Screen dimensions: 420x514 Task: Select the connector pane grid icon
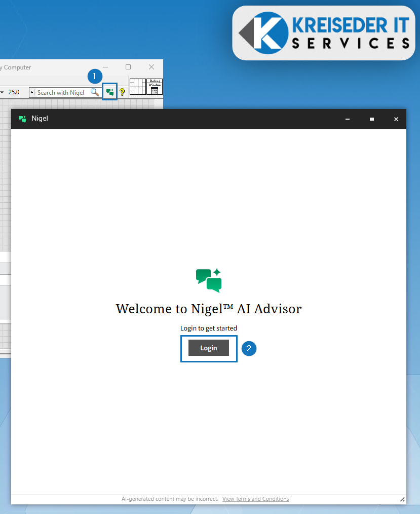coord(138,87)
